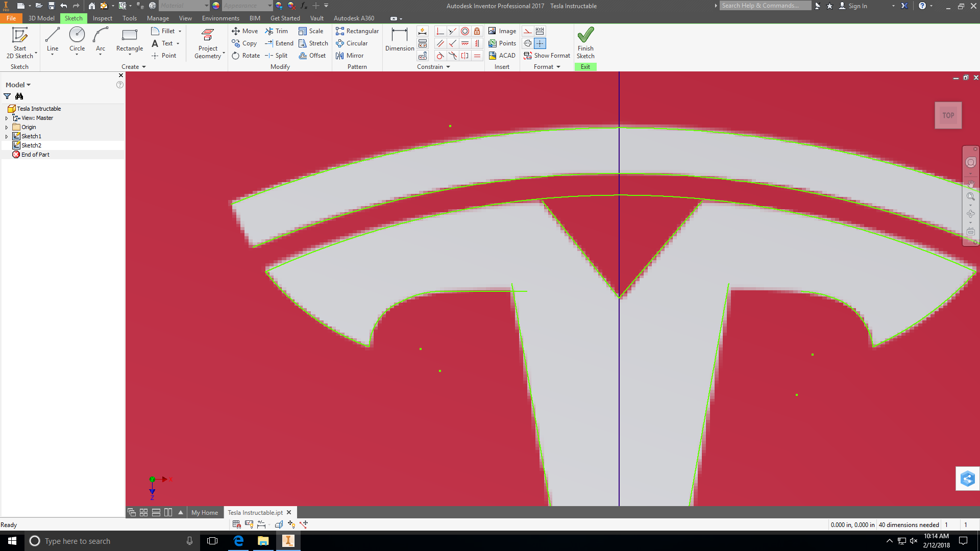
Task: Toggle the Driven Dimension format
Action: (x=540, y=31)
